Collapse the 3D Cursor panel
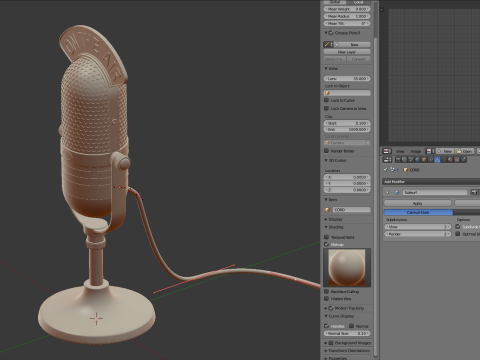Image resolution: width=480 pixels, height=360 pixels. tap(326, 160)
